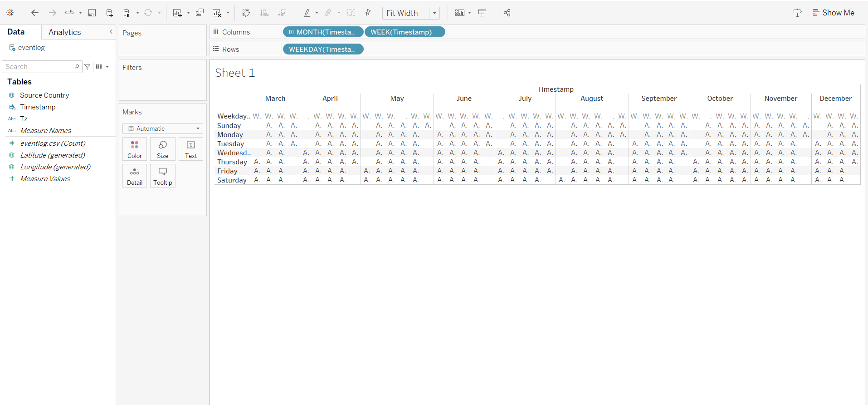Click the Search field in Data pane
Screen dimensions: 868x405
click(x=39, y=67)
